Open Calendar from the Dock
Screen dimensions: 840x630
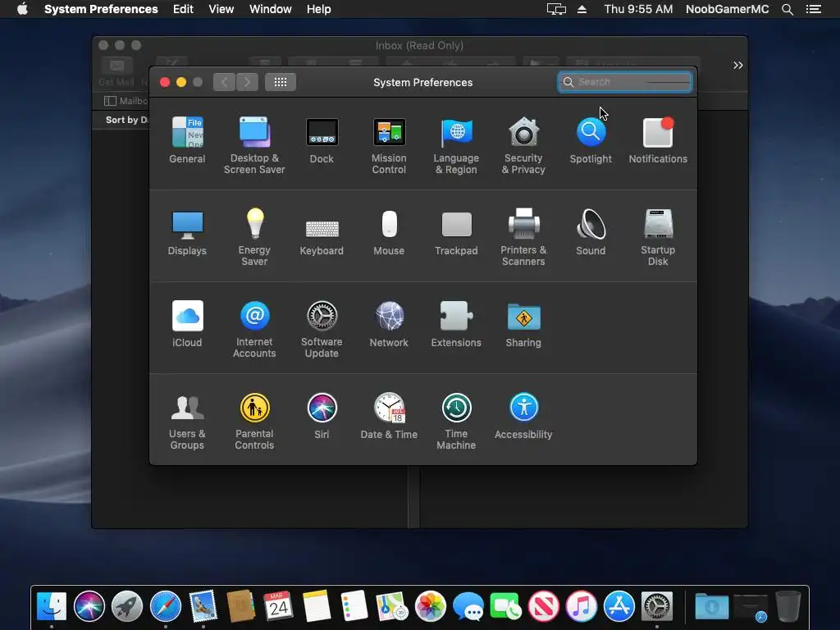click(x=279, y=606)
